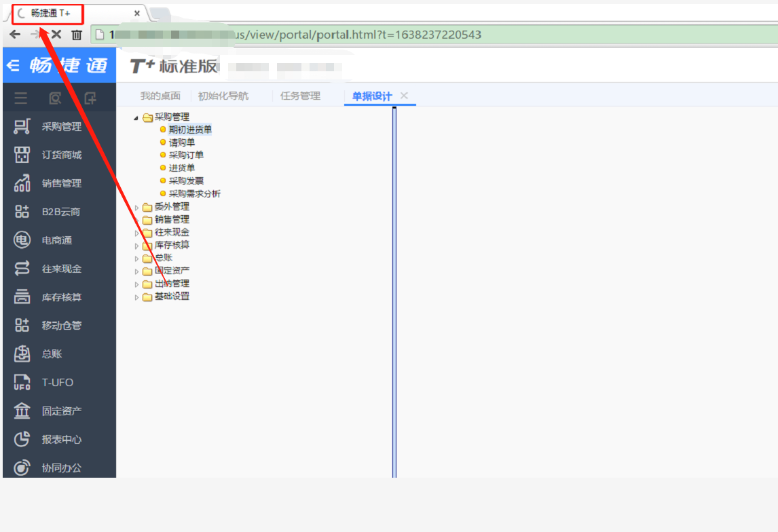Expand the 总账 folder in the tree
The width and height of the screenshot is (778, 532).
click(136, 259)
